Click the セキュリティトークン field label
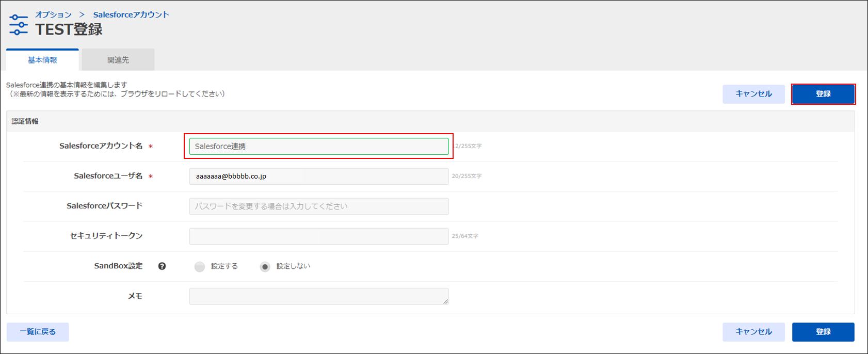This screenshot has width=868, height=354. [x=106, y=236]
